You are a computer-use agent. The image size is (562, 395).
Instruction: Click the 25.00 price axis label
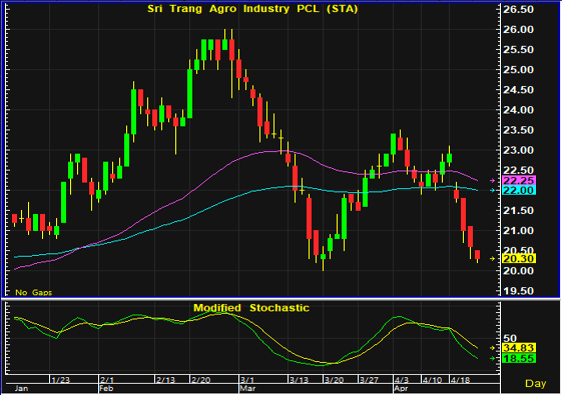(518, 70)
